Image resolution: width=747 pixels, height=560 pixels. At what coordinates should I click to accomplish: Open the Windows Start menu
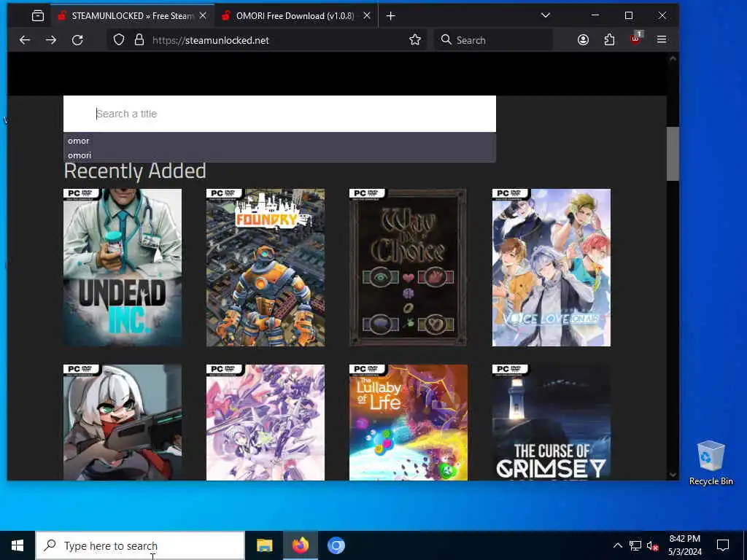click(x=18, y=545)
